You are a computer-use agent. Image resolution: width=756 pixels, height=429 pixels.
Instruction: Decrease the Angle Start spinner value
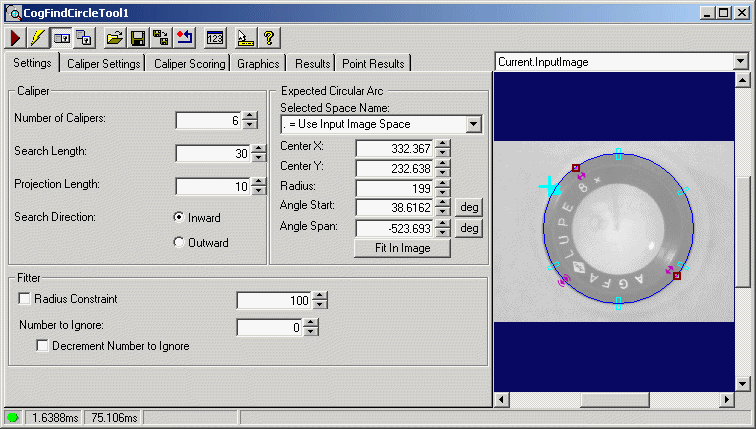tap(443, 212)
